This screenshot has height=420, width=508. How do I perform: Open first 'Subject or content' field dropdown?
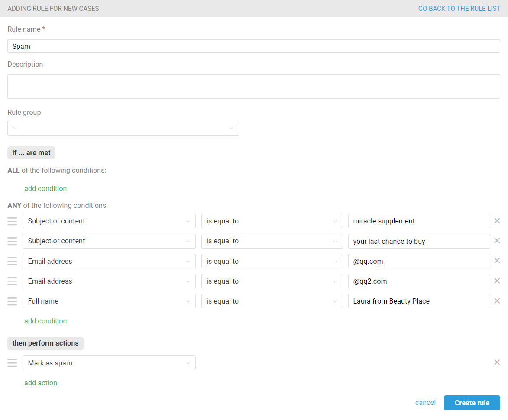109,221
